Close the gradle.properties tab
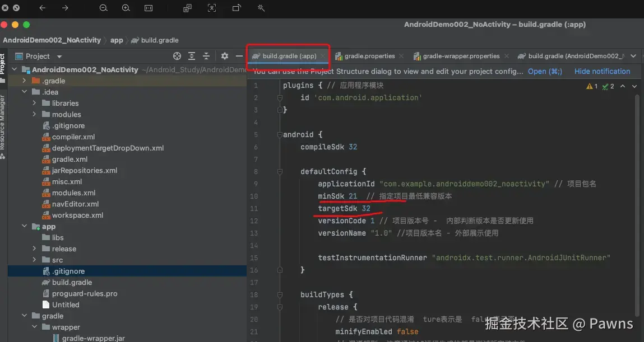The height and width of the screenshot is (342, 644). [x=401, y=56]
